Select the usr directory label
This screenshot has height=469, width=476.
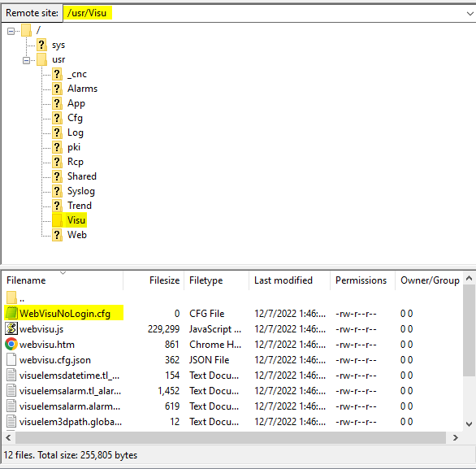click(x=58, y=59)
